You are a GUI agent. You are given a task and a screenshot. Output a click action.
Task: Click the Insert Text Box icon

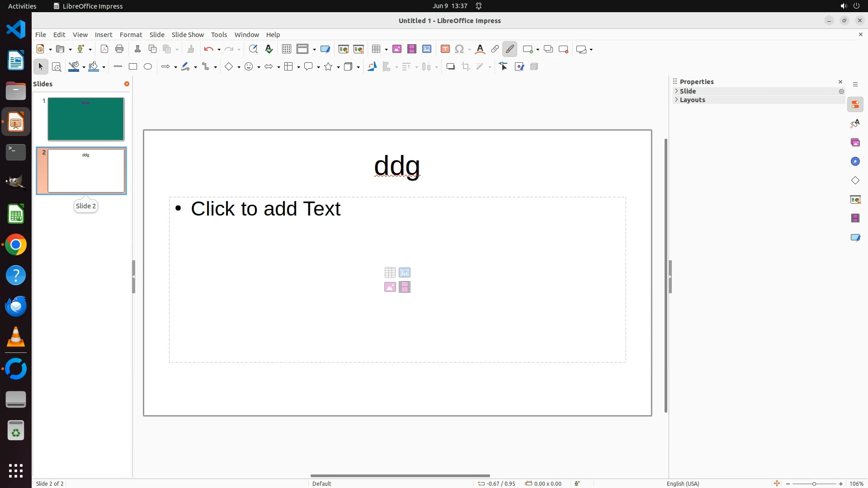click(x=445, y=49)
